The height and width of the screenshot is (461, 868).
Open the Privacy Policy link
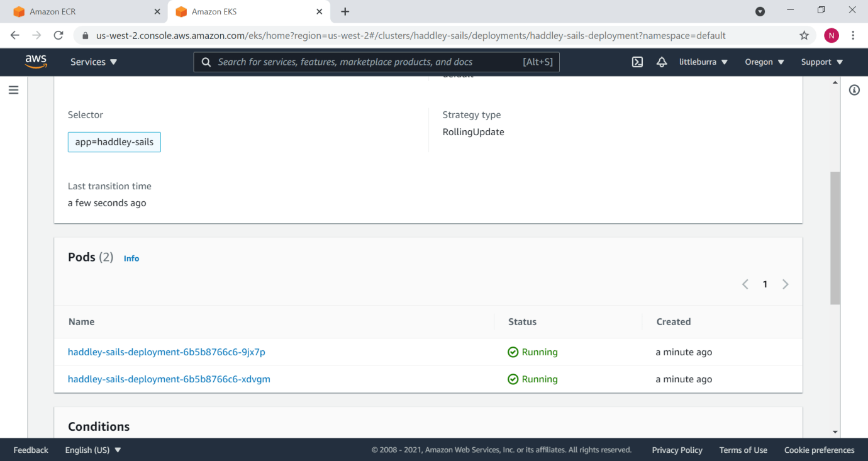tap(677, 450)
